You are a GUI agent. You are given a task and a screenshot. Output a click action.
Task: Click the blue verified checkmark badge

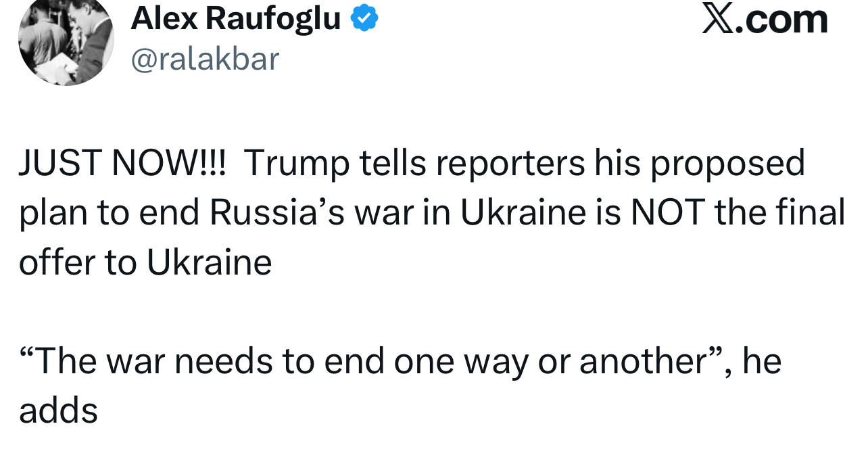[x=364, y=18]
